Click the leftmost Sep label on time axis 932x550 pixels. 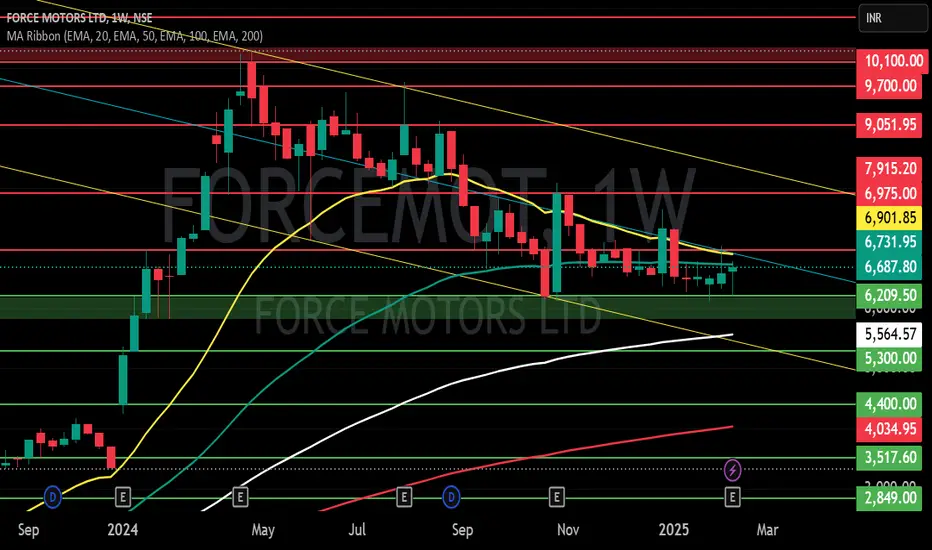pos(29,529)
